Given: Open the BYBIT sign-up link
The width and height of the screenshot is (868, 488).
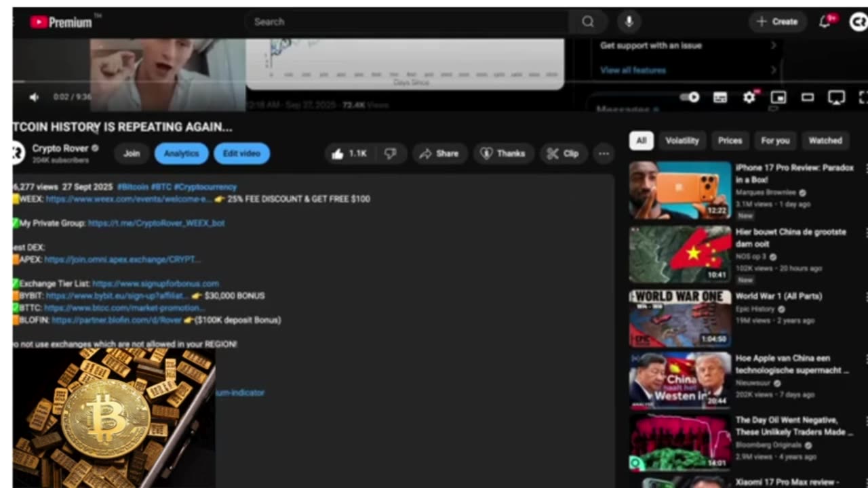Looking at the screenshot, I should 117,296.
